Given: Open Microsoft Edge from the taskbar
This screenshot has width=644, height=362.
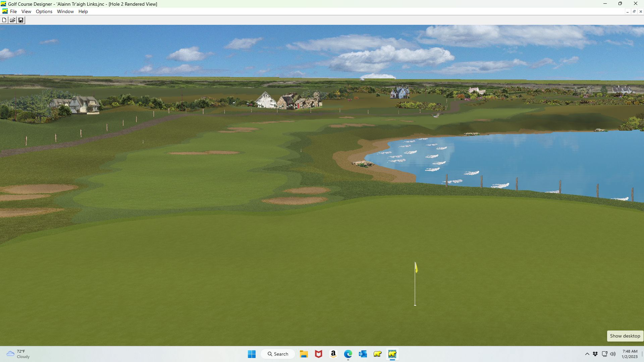Looking at the screenshot, I should (348, 354).
